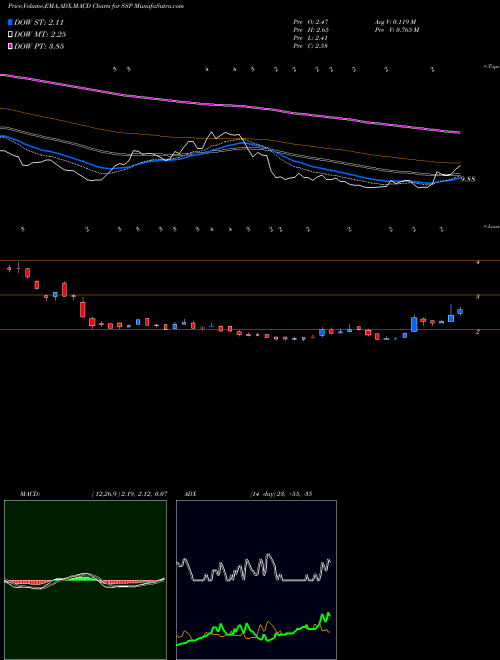Click the 'Pre C: 2.58' value
This screenshot has width=500, height=660.
tap(311, 46)
